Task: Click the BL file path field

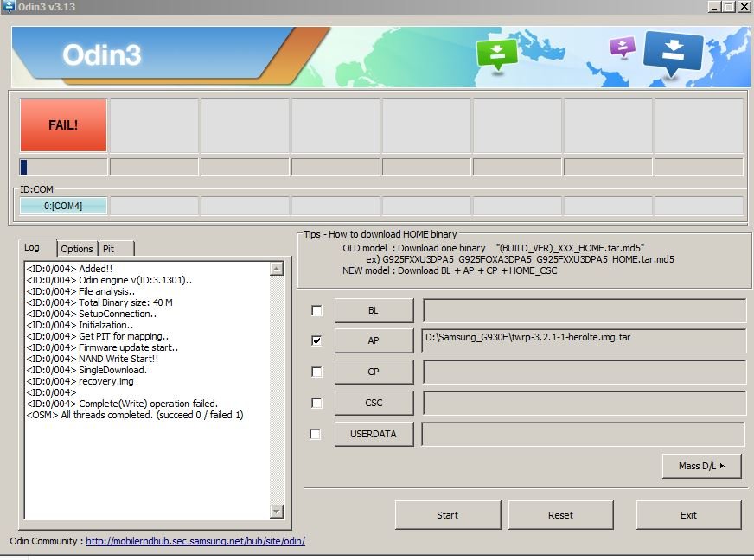Action: coord(585,310)
